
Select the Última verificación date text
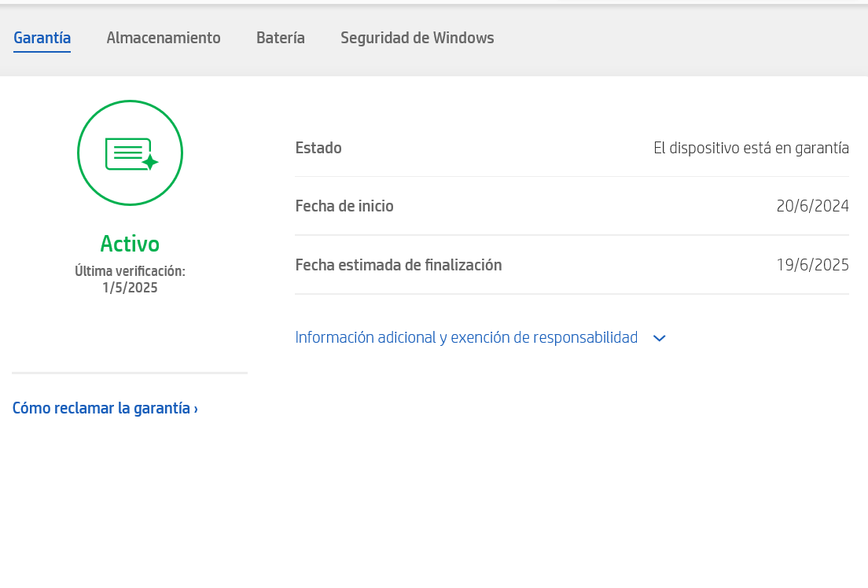[x=130, y=279]
